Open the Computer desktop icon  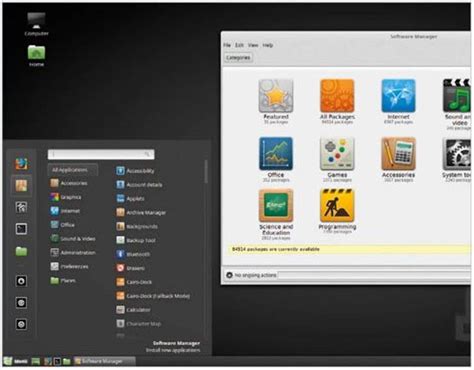click(36, 24)
